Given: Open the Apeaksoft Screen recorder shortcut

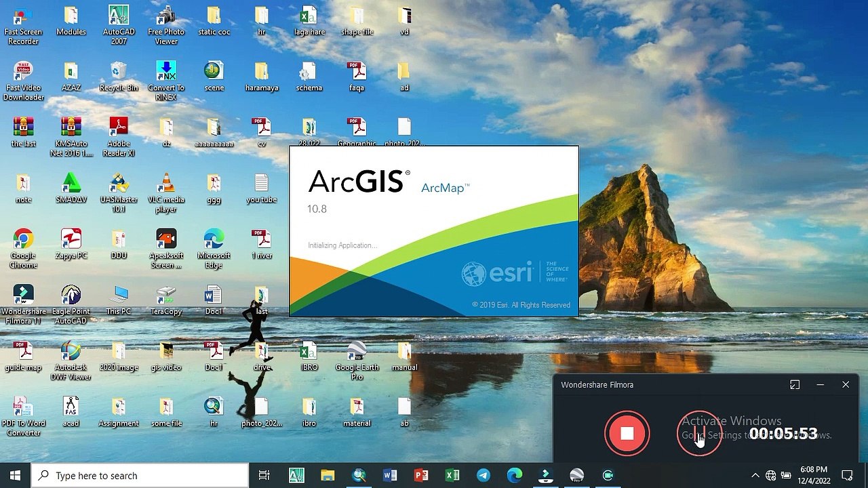Looking at the screenshot, I should 166,249.
